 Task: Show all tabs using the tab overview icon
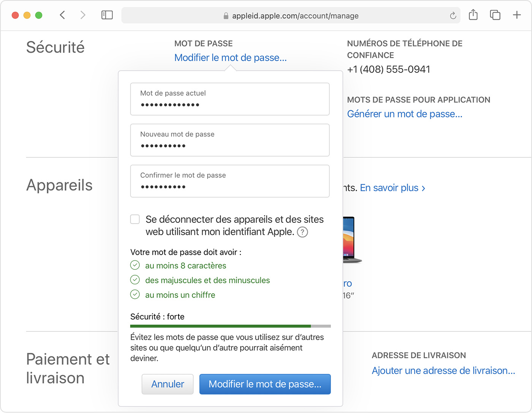pos(495,15)
